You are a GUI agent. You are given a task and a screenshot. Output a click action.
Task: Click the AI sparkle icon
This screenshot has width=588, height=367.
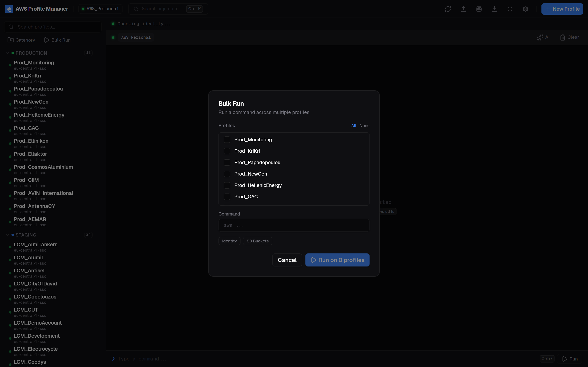[540, 37]
